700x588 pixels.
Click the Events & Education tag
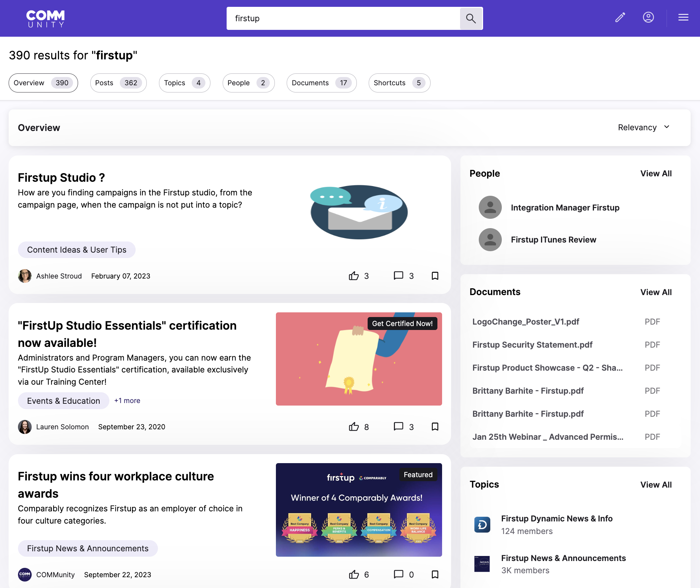64,401
